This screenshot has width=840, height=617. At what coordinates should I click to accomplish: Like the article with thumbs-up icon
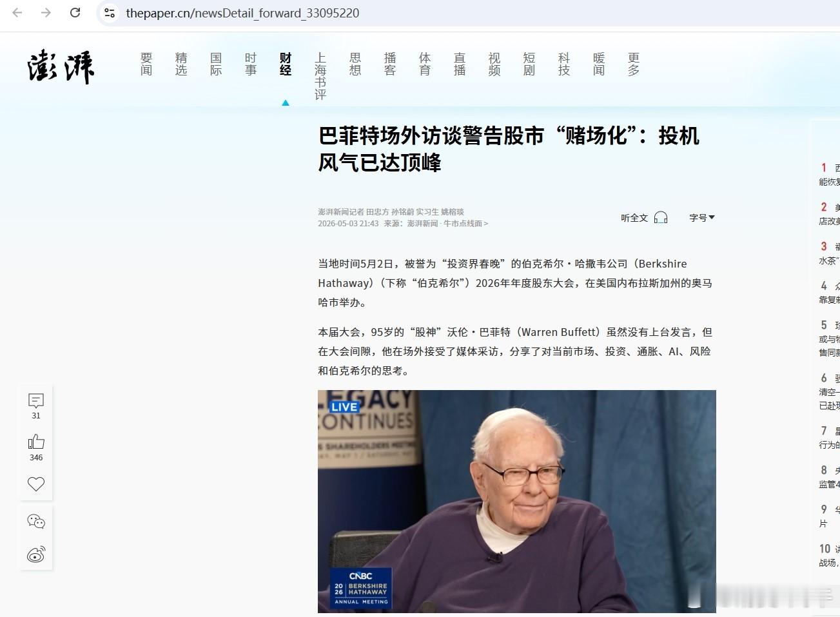tap(36, 442)
